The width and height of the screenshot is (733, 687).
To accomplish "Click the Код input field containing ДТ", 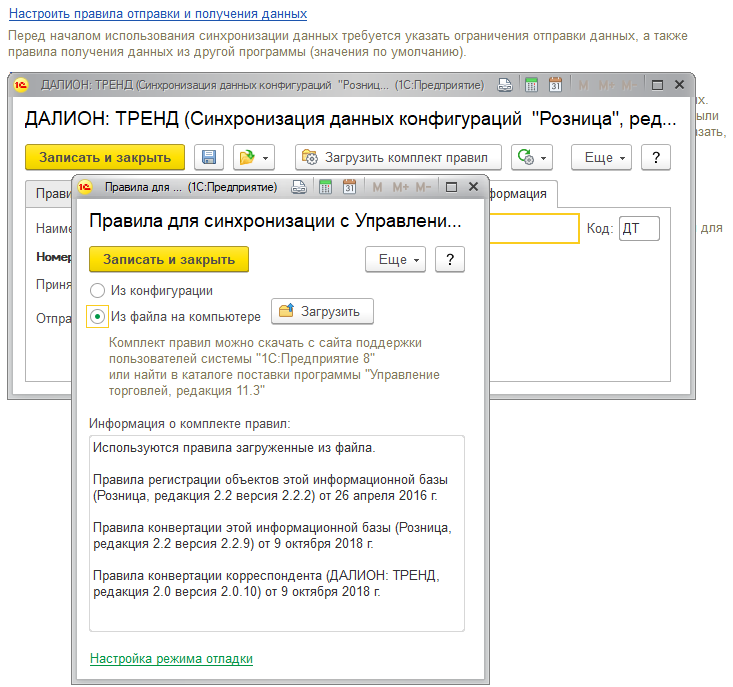I will click(639, 229).
